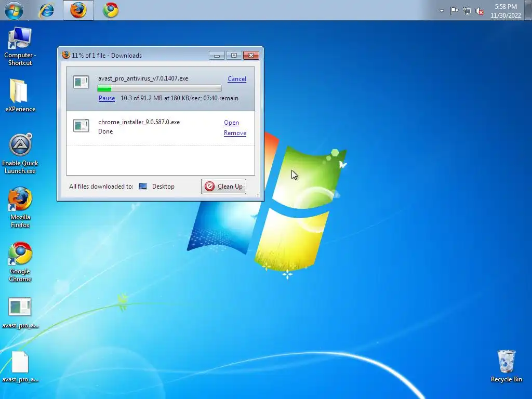
Task: Open the Windows Start orb
Action: point(14,10)
